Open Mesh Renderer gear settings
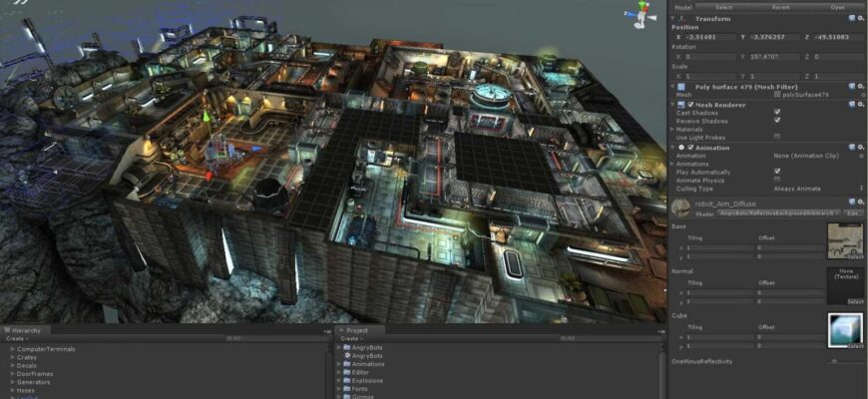 (x=860, y=104)
